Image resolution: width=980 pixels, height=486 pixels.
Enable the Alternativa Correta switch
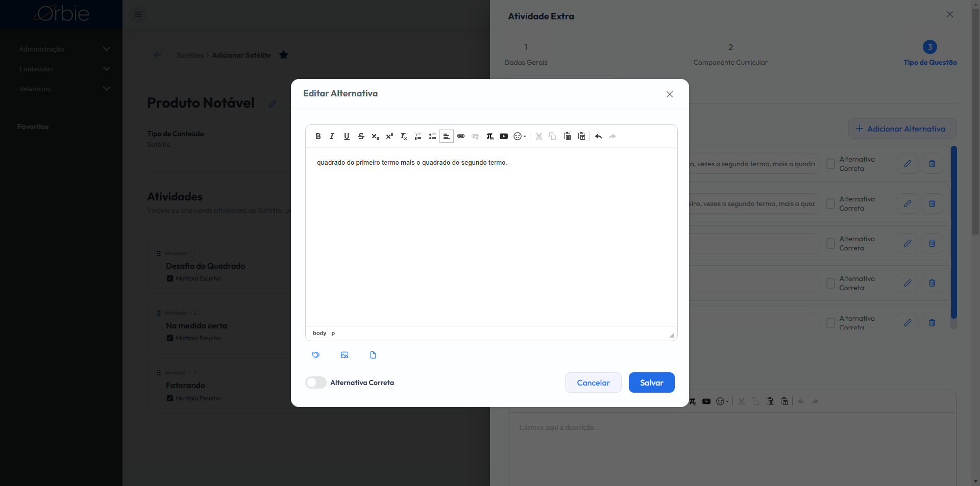316,382
